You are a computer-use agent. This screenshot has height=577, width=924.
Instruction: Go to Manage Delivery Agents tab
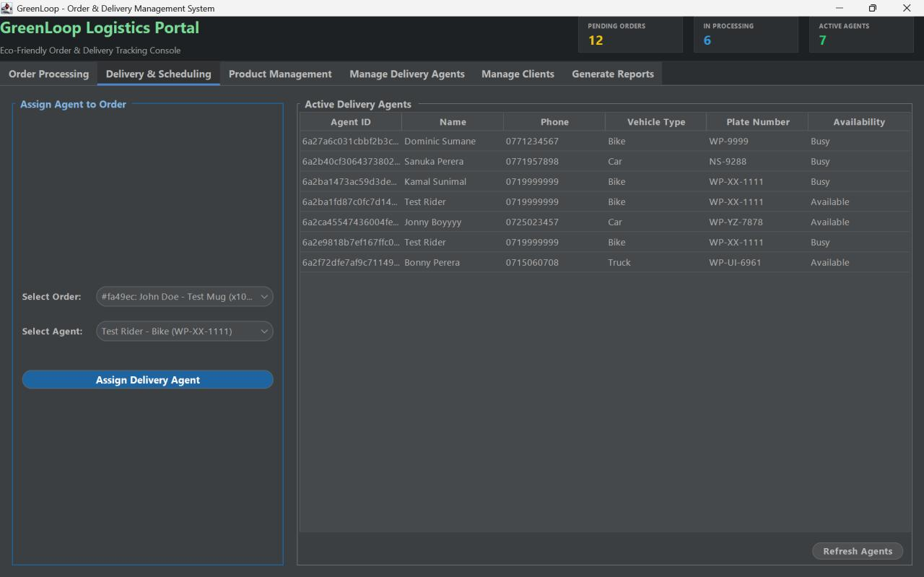click(x=407, y=74)
